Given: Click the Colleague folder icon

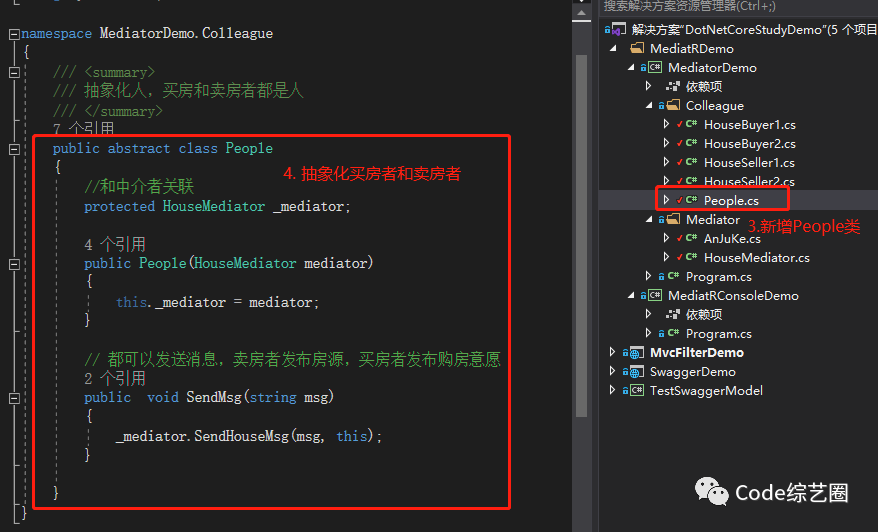Looking at the screenshot, I should (x=673, y=105).
